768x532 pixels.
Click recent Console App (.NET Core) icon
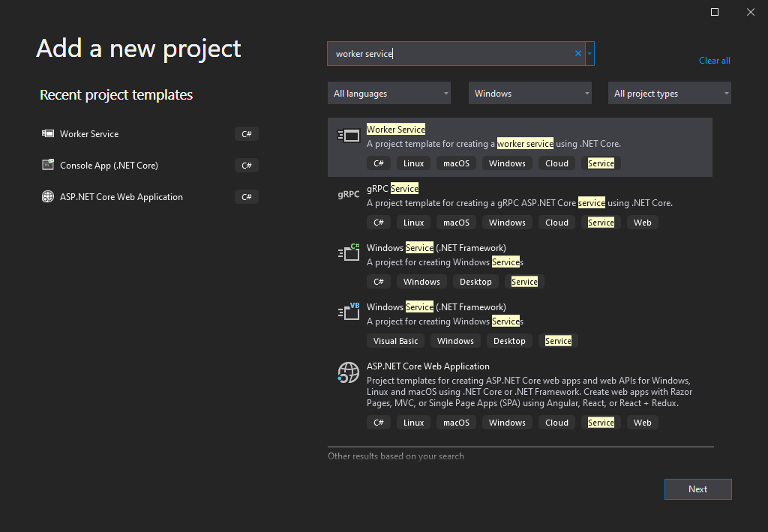coord(48,166)
